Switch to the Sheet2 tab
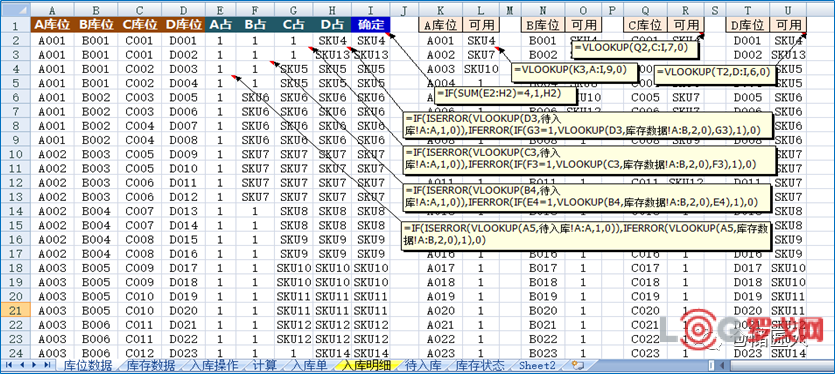 point(537,365)
